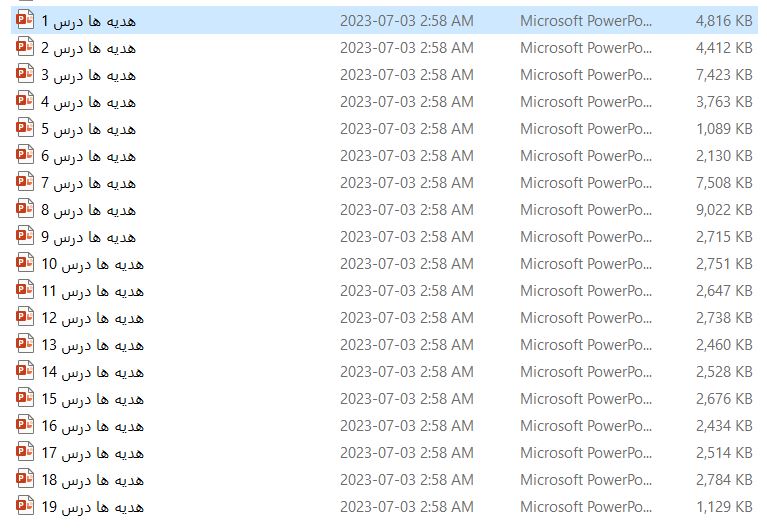Click the 7,423 KB size value
This screenshot has height=532, width=767.
coord(724,74)
